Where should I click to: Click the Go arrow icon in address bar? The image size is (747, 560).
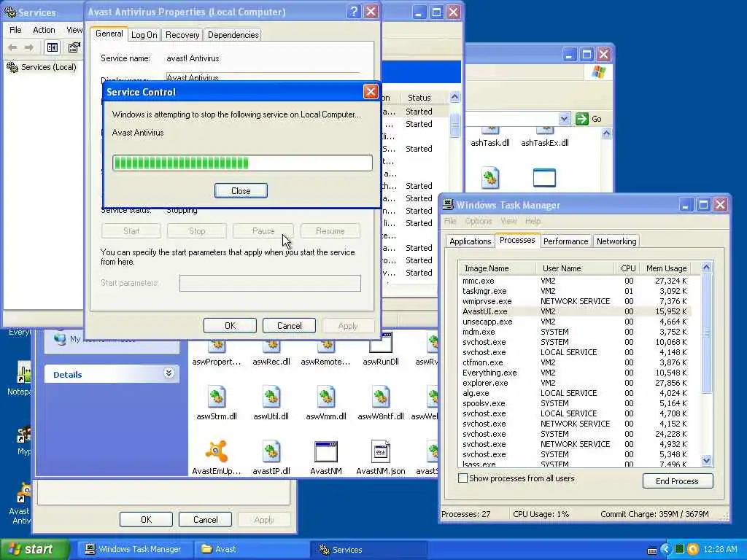581,119
